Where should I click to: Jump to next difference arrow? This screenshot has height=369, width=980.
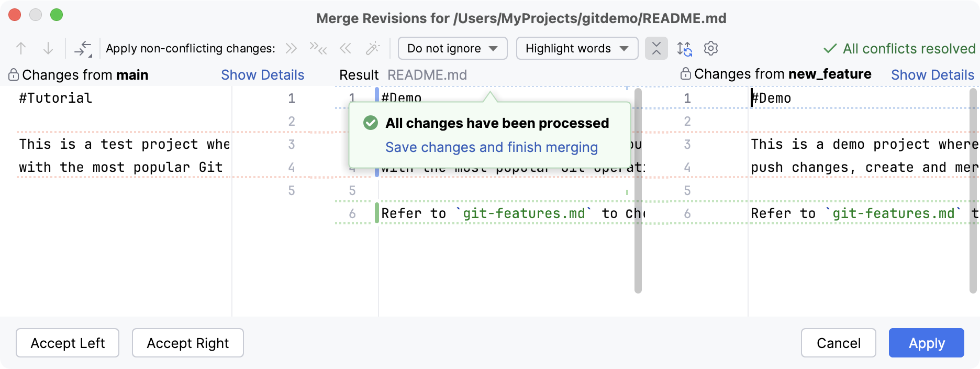(x=48, y=49)
